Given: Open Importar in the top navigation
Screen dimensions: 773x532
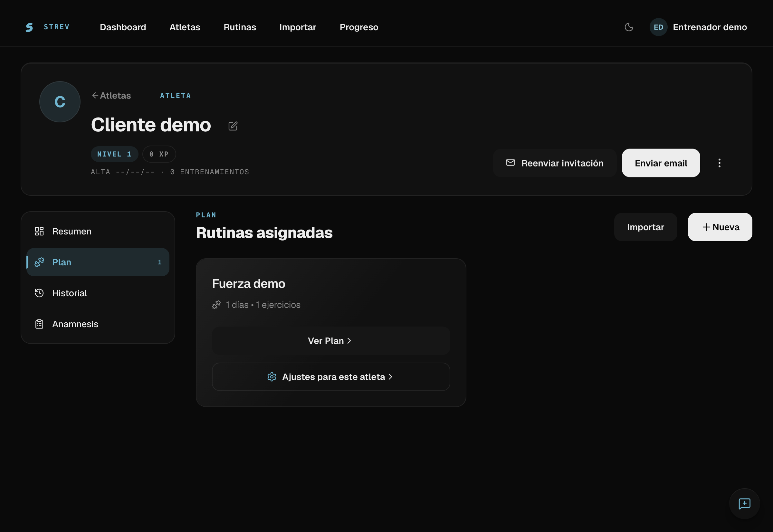Looking at the screenshot, I should click(x=298, y=27).
